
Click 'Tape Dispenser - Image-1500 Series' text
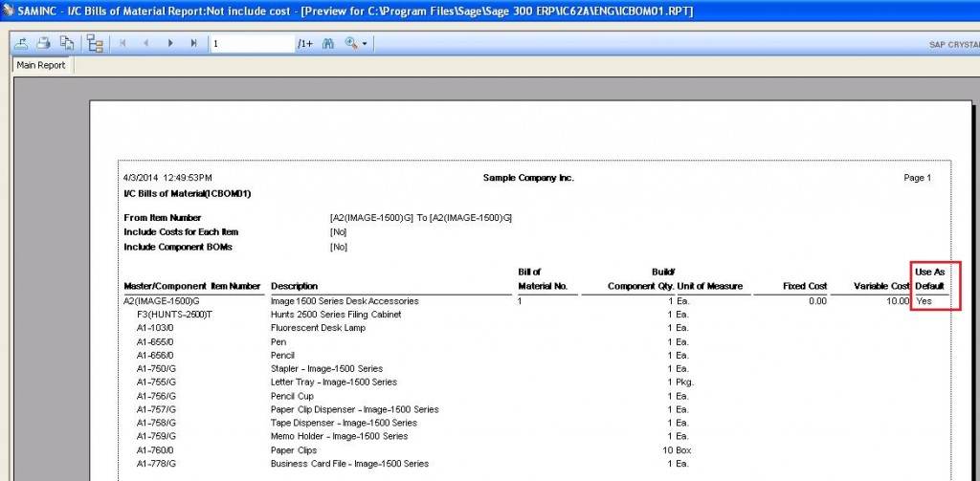[344, 423]
